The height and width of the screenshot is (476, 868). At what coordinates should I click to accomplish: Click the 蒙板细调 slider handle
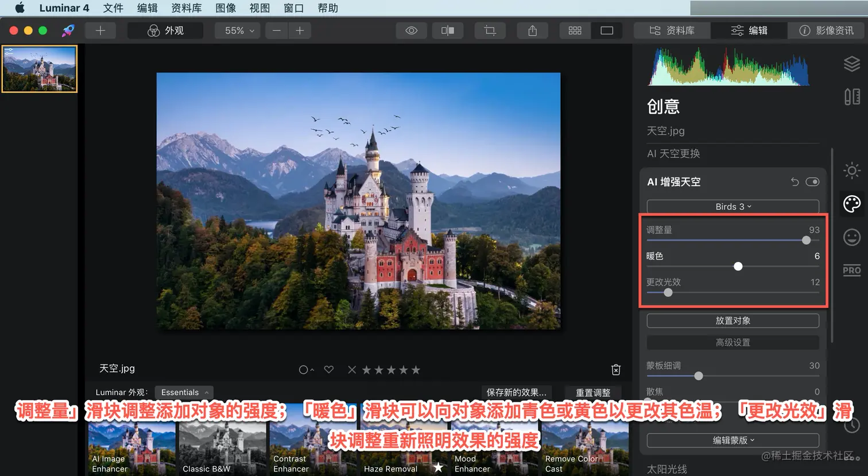[x=699, y=376]
